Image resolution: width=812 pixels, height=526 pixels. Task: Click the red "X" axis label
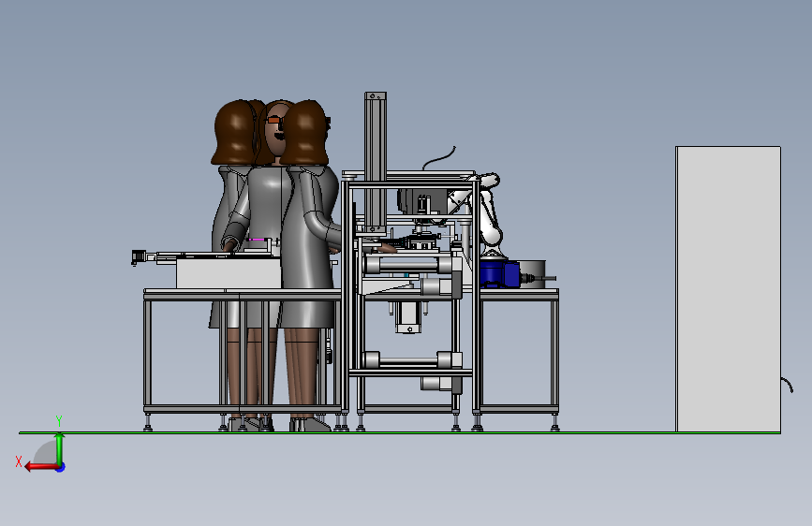pos(19,461)
